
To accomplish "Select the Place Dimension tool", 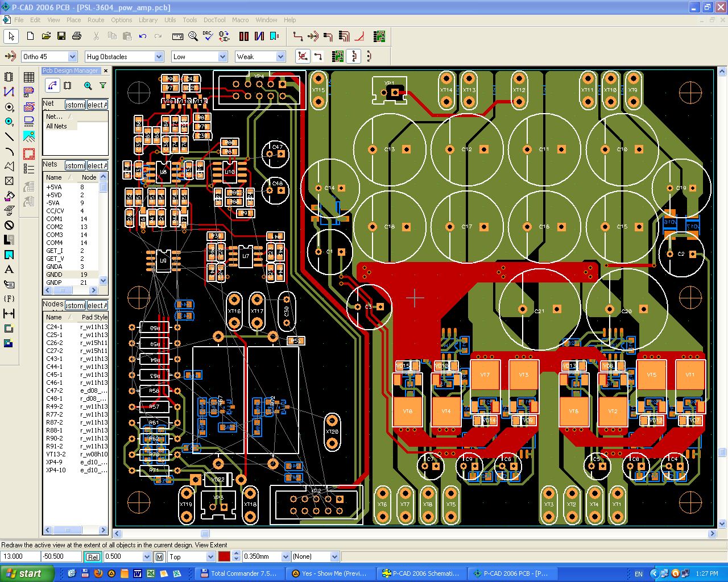I will point(9,314).
